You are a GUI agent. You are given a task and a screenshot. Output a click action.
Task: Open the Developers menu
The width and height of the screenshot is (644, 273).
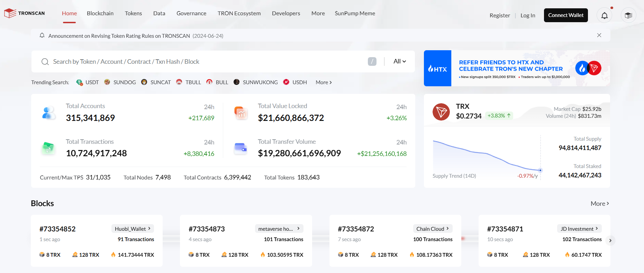click(x=286, y=14)
